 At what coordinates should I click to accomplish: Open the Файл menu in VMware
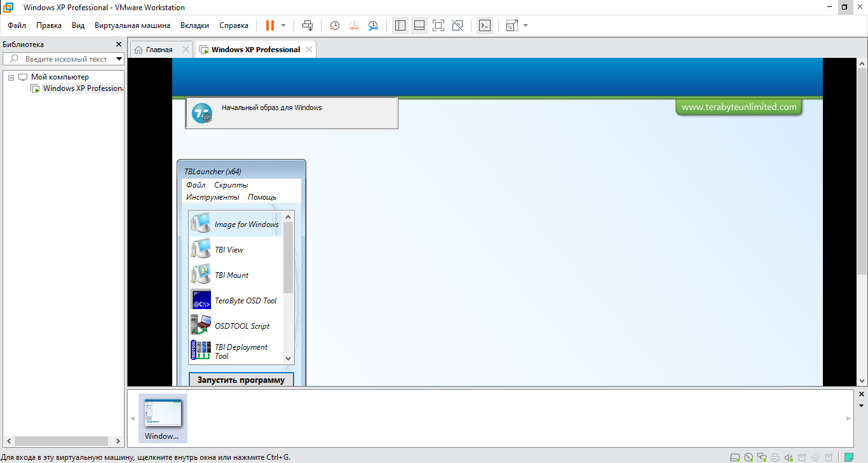point(17,25)
